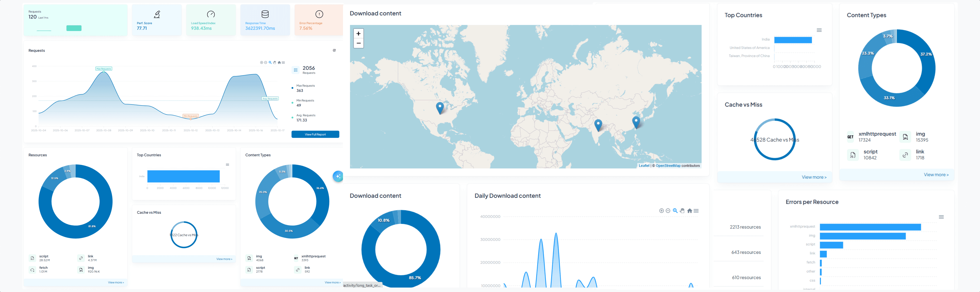Click the floating AI sparkle button

pos(338,176)
